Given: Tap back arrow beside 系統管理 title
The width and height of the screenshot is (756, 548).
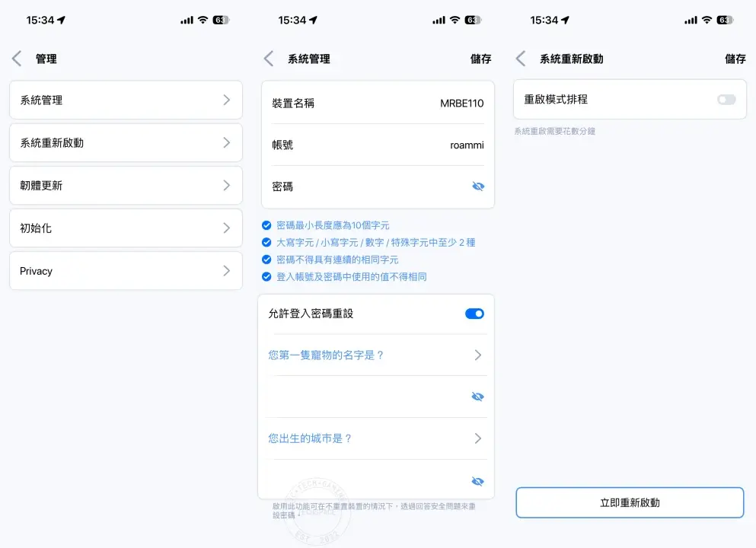Looking at the screenshot, I should [268, 59].
